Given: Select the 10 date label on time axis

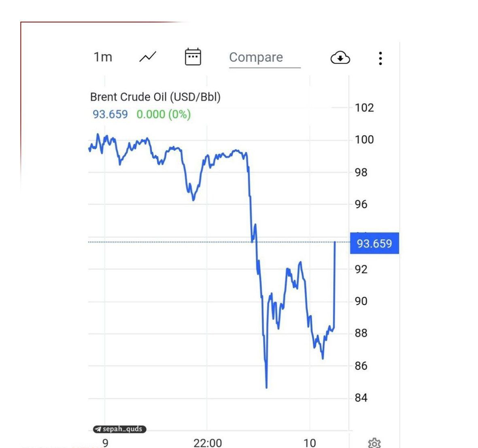Looking at the screenshot, I should [310, 443].
